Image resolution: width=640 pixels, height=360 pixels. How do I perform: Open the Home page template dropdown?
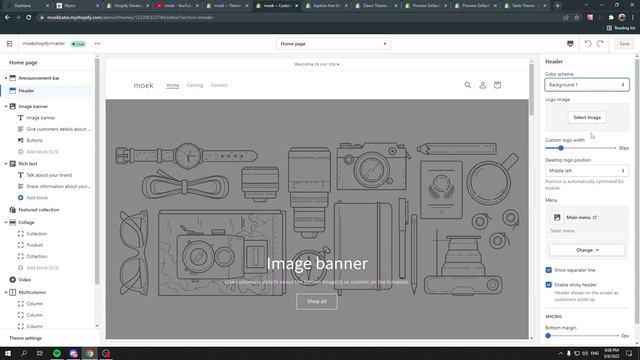pos(333,44)
